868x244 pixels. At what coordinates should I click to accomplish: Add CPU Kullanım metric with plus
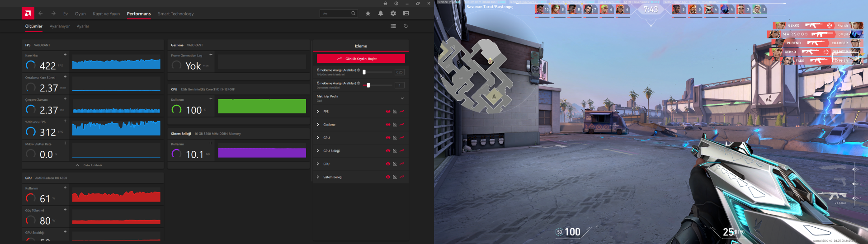[x=211, y=99]
